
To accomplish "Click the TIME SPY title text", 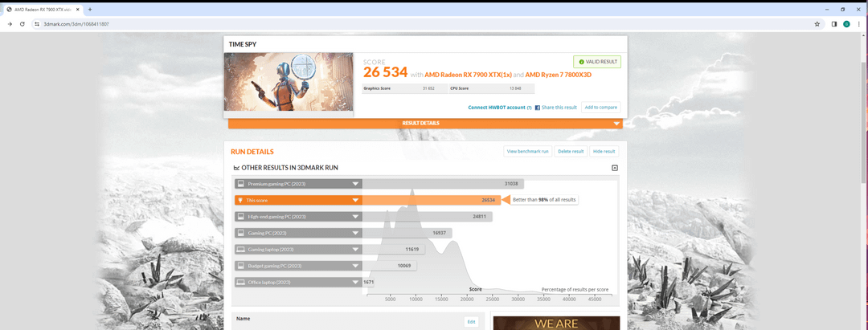I will (243, 44).
